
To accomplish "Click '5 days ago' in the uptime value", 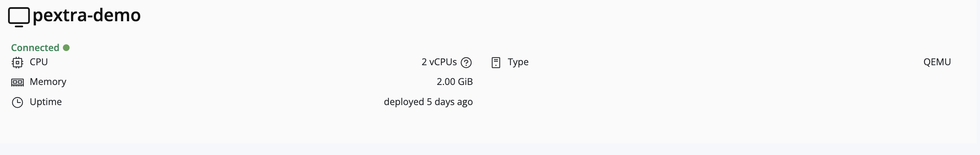I will (450, 102).
